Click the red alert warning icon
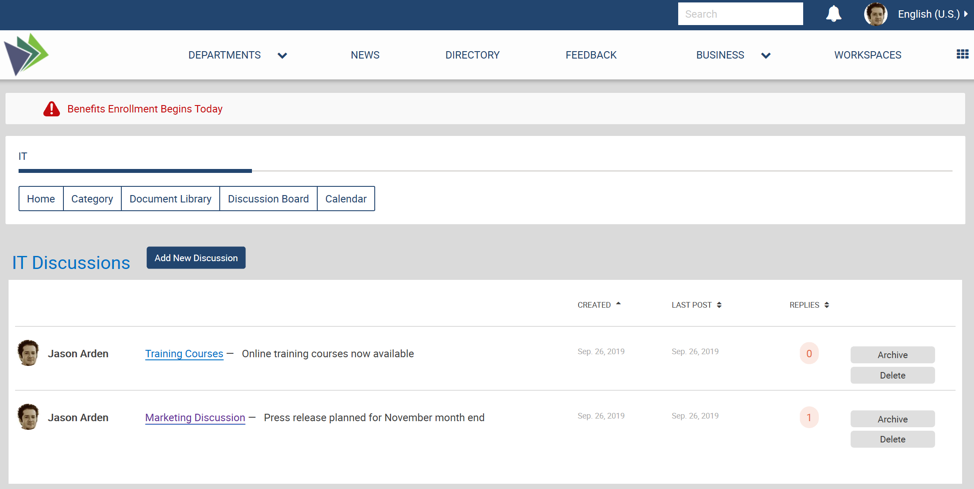Screen dimensions: 974x489 51,109
